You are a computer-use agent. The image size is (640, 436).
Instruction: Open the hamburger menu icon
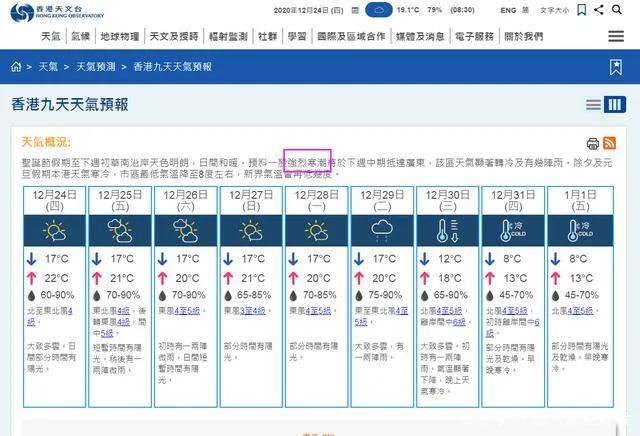point(616,36)
